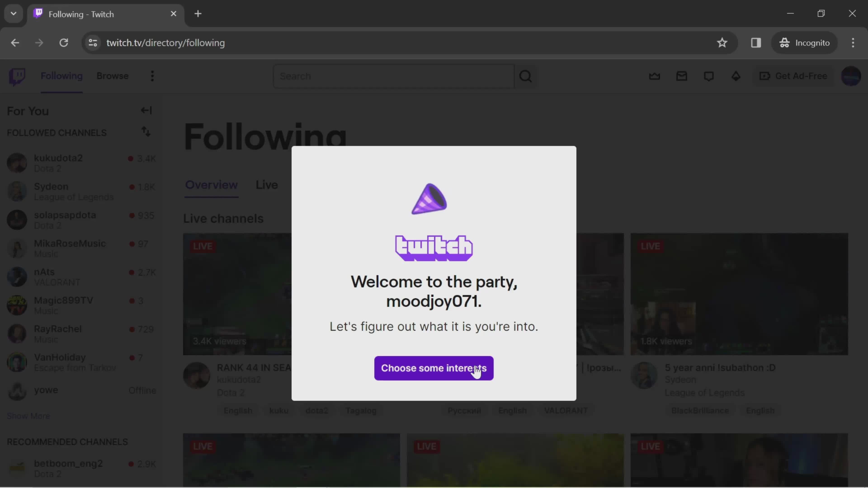The image size is (868, 488).
Task: Click the Twitch home/logo icon
Action: click(x=17, y=76)
